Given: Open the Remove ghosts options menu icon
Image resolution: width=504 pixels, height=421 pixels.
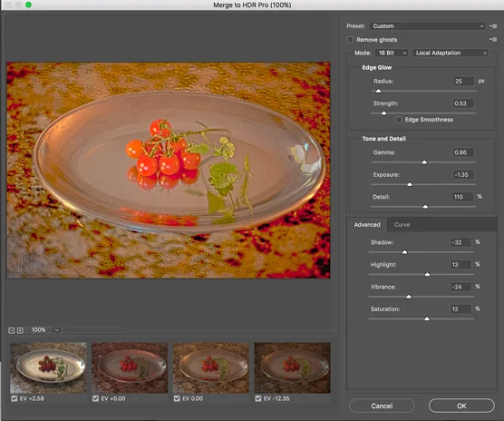Looking at the screenshot, I should tap(493, 39).
